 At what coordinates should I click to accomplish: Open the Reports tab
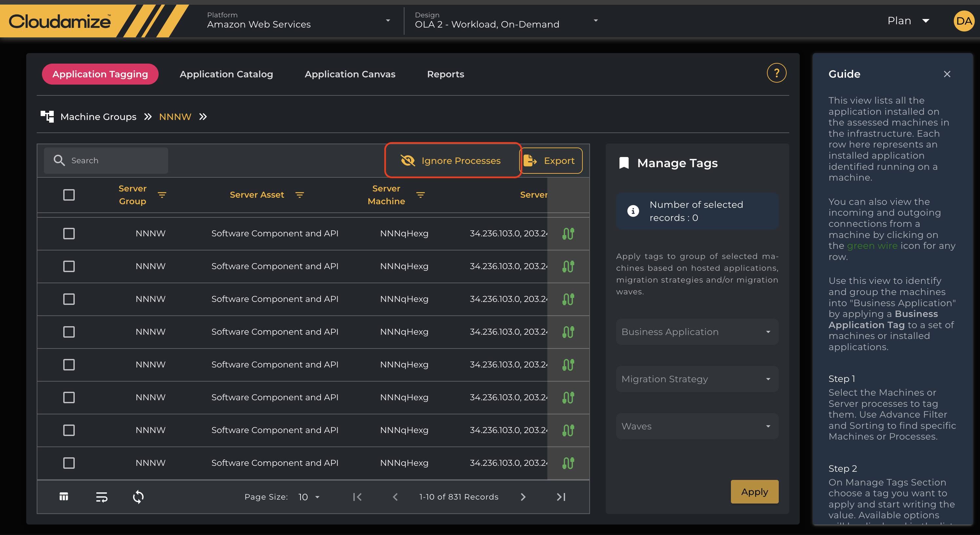pos(445,74)
